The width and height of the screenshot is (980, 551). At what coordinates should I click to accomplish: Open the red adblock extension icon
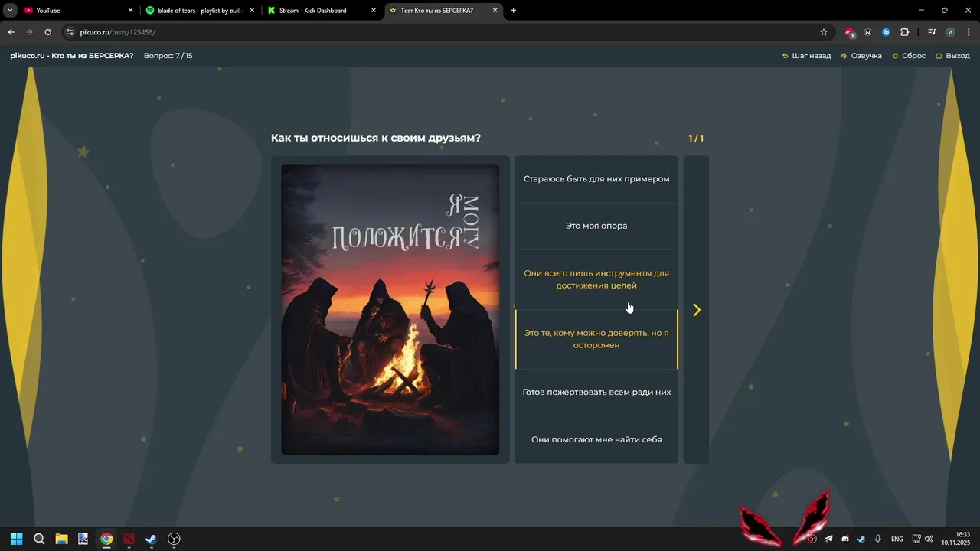[x=849, y=32]
